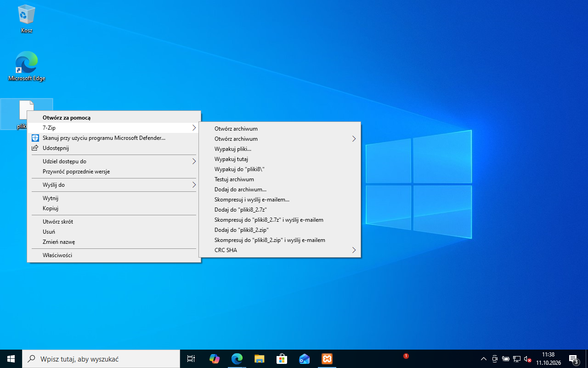
Task: Click the battery tray icon
Action: tap(506, 359)
